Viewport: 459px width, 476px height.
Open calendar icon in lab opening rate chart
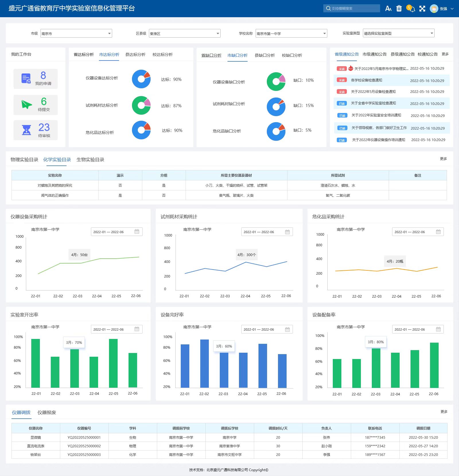click(137, 329)
